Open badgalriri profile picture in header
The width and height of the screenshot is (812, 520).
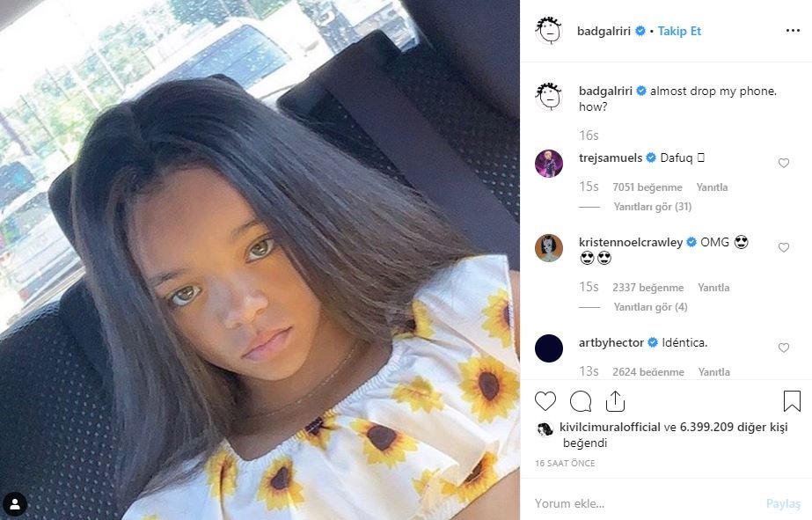[549, 30]
